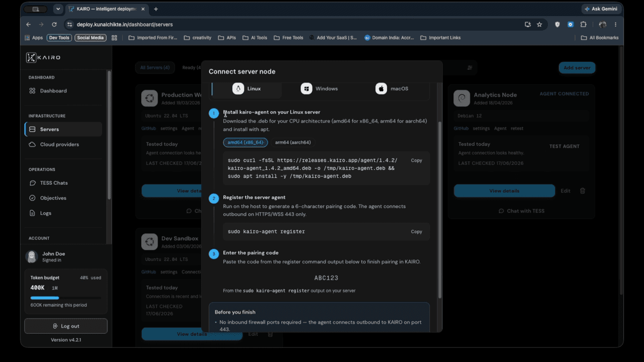Click settings on Analytics Node card
This screenshot has height=362, width=644.
(x=481, y=128)
